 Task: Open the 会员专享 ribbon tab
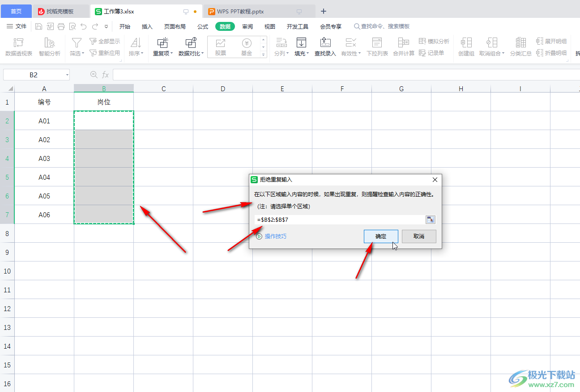click(331, 26)
